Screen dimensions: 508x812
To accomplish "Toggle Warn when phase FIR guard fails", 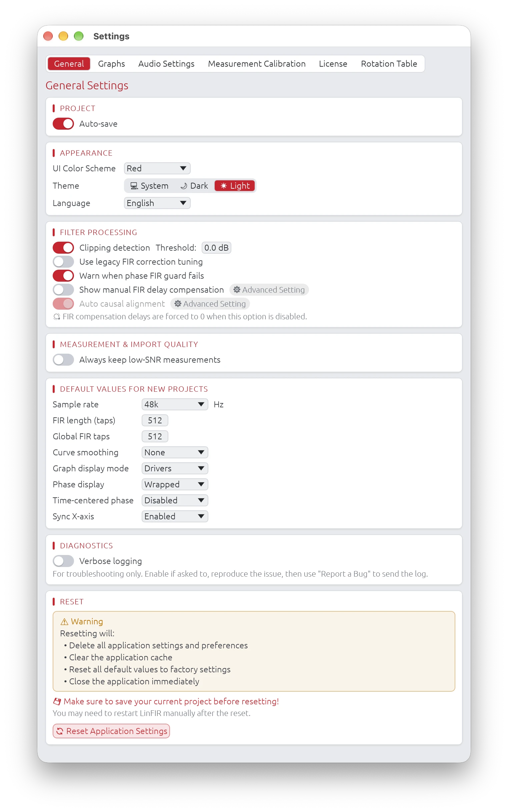I will (x=63, y=276).
